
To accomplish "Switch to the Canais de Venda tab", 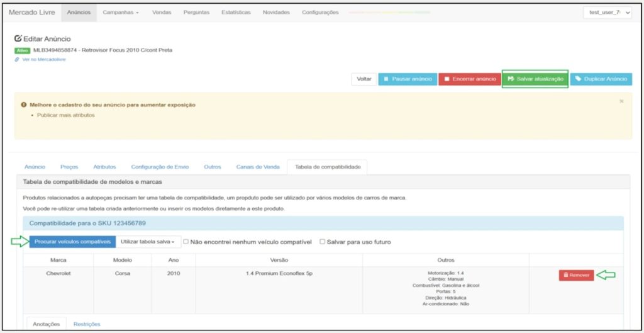I will (x=258, y=167).
